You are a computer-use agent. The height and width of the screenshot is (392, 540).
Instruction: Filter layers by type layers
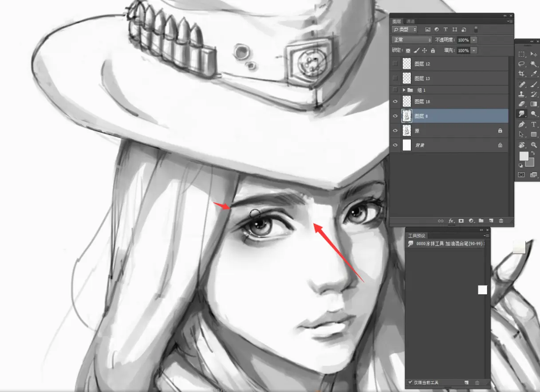point(445,29)
